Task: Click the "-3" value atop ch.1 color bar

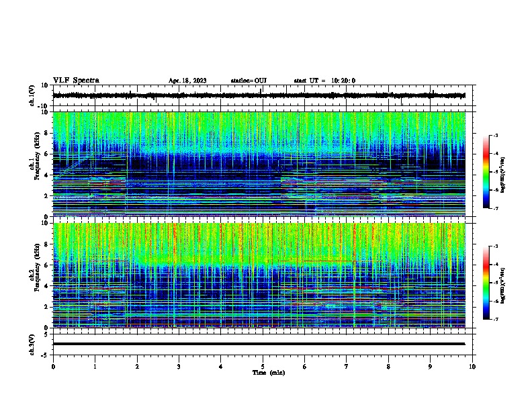Action: pyautogui.click(x=495, y=136)
